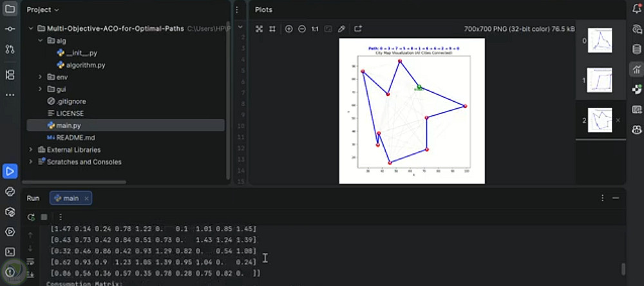
Task: Select the Plots chart icon in right sidebar
Action: (637, 70)
